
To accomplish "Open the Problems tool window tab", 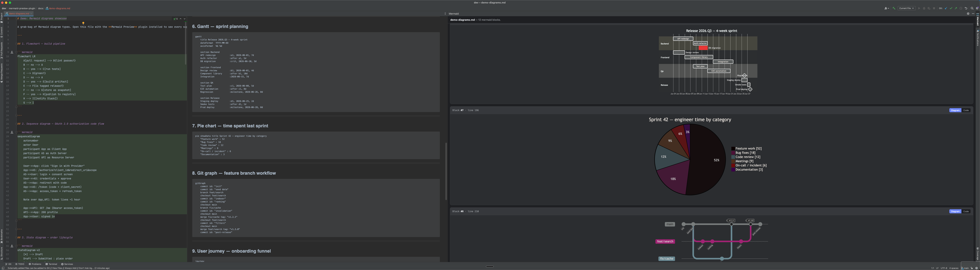I will click(x=35, y=264).
